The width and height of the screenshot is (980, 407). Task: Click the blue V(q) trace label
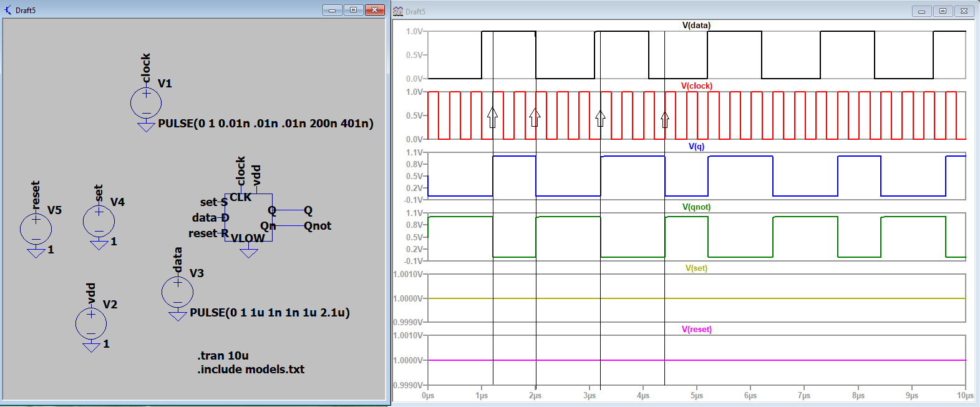(x=696, y=147)
